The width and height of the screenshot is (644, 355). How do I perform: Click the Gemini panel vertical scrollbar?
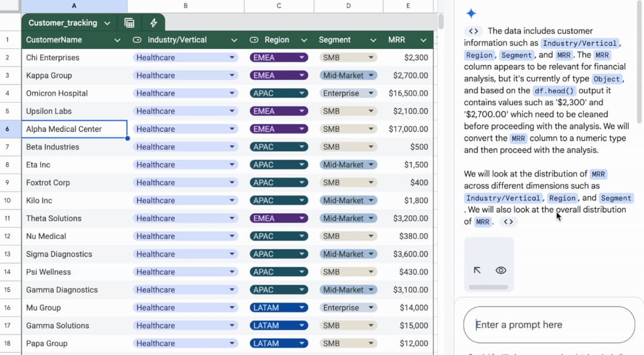pos(640,62)
